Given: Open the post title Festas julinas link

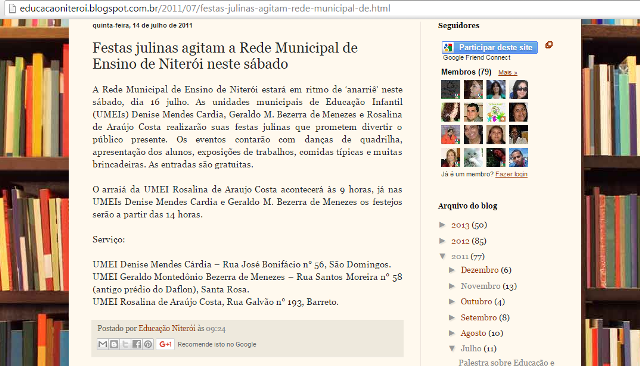Looking at the screenshot, I should click(225, 56).
